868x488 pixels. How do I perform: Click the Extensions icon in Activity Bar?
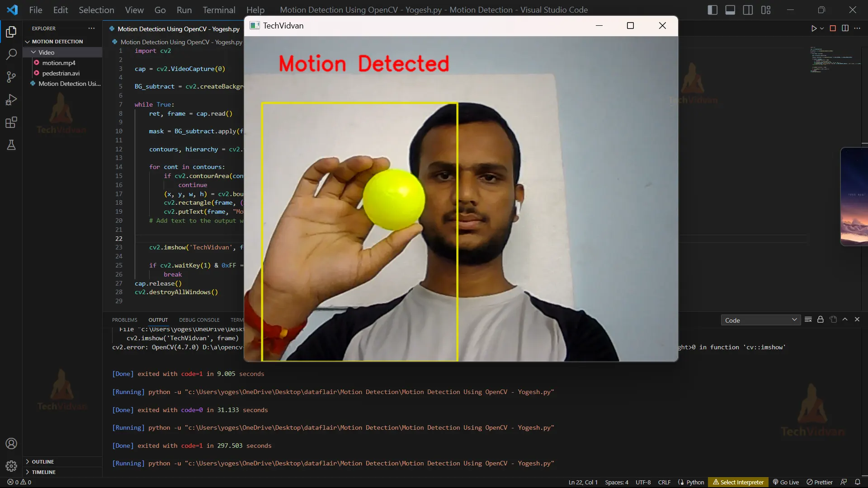click(12, 123)
